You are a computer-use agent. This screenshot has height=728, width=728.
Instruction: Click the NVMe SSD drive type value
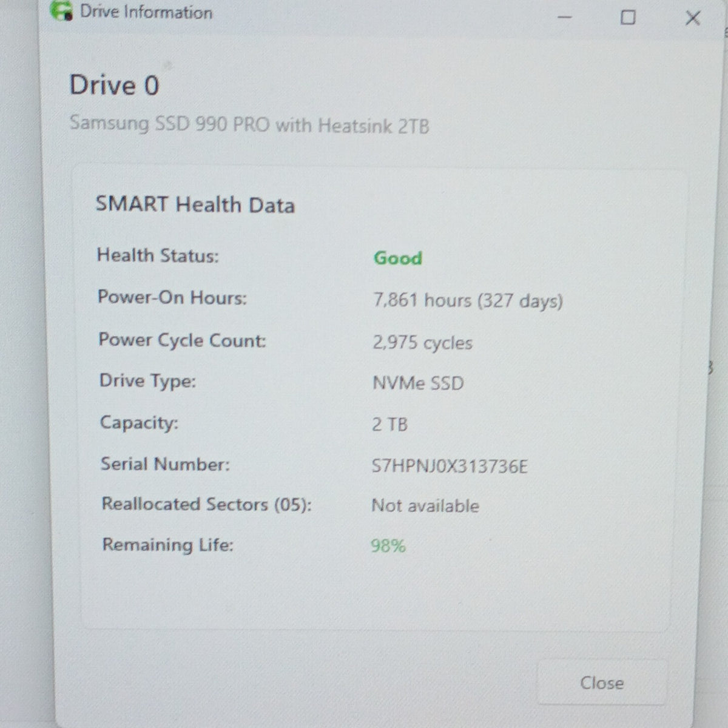click(418, 383)
